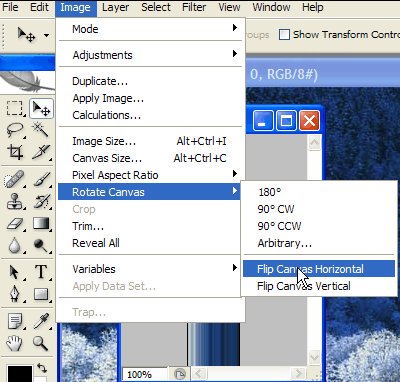Screen dimensions: 400x382
Task: Click the document vertical scrollbar up arrow
Action: point(314,143)
